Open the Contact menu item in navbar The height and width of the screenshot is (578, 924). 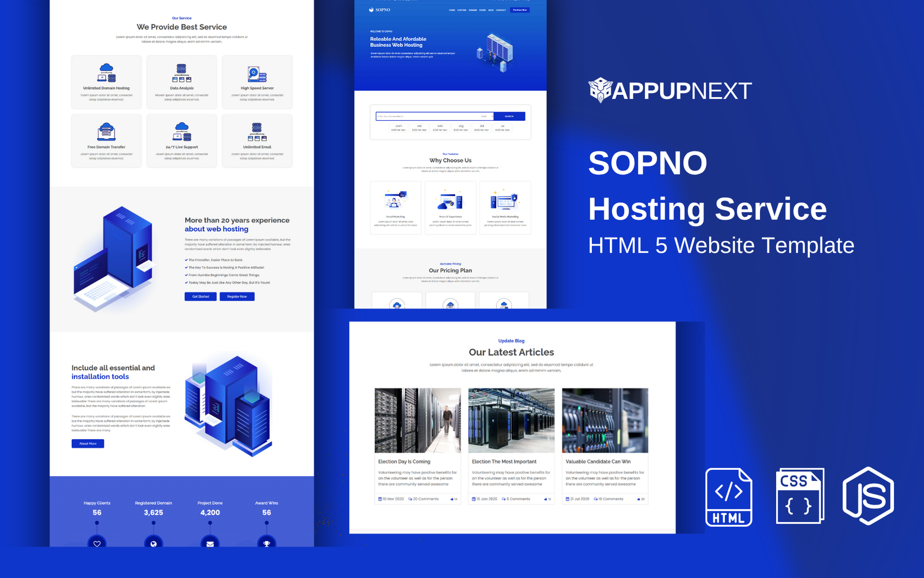[x=501, y=10]
